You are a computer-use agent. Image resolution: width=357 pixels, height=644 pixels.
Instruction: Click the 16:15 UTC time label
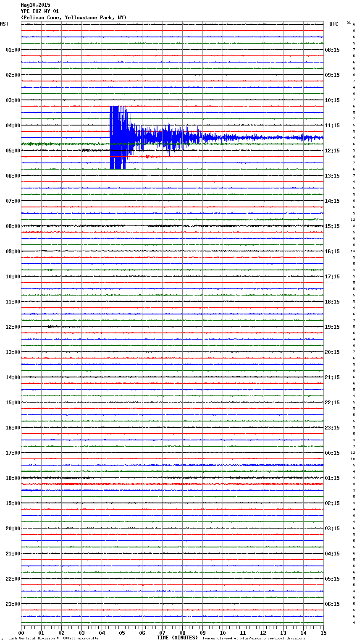332,251
